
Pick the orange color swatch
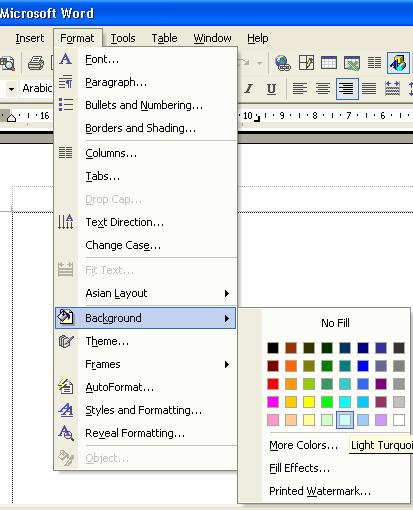coord(291,366)
